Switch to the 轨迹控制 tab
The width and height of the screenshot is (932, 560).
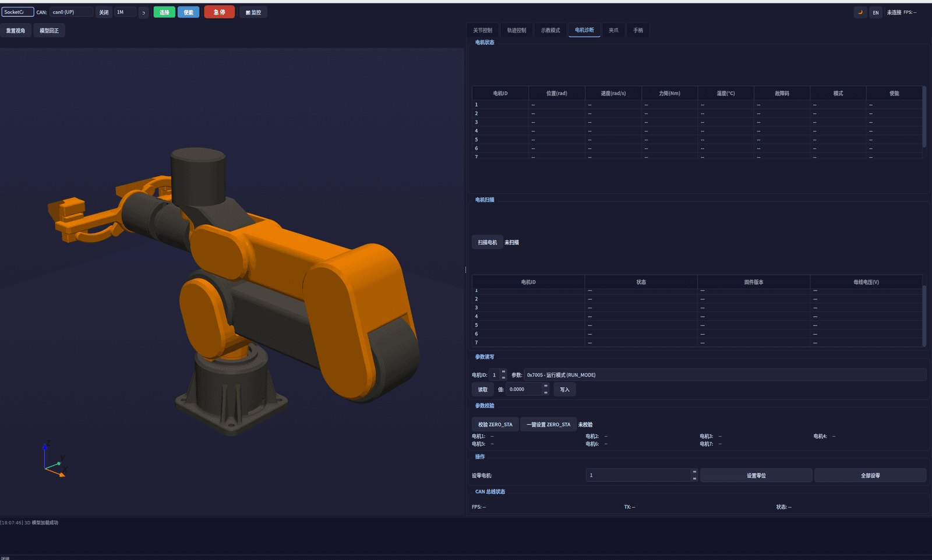click(517, 30)
